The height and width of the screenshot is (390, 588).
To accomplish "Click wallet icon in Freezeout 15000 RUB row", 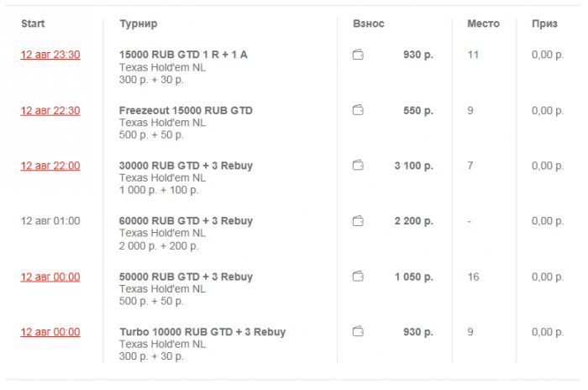I will (x=358, y=110).
